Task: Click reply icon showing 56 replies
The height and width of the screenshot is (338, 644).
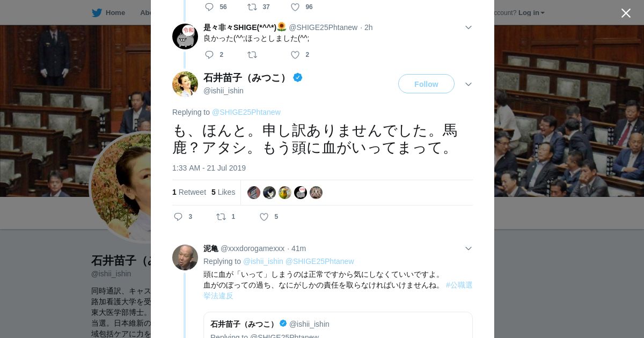Action: (209, 7)
